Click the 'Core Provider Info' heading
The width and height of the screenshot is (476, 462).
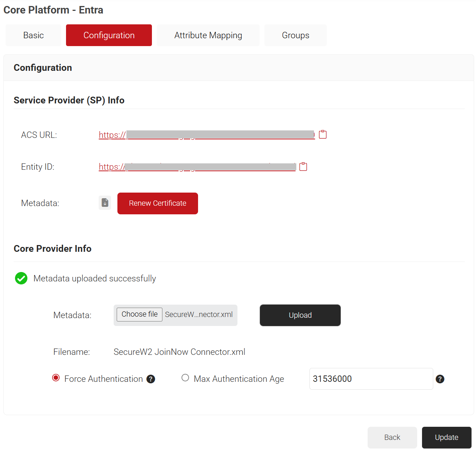pyautogui.click(x=53, y=248)
